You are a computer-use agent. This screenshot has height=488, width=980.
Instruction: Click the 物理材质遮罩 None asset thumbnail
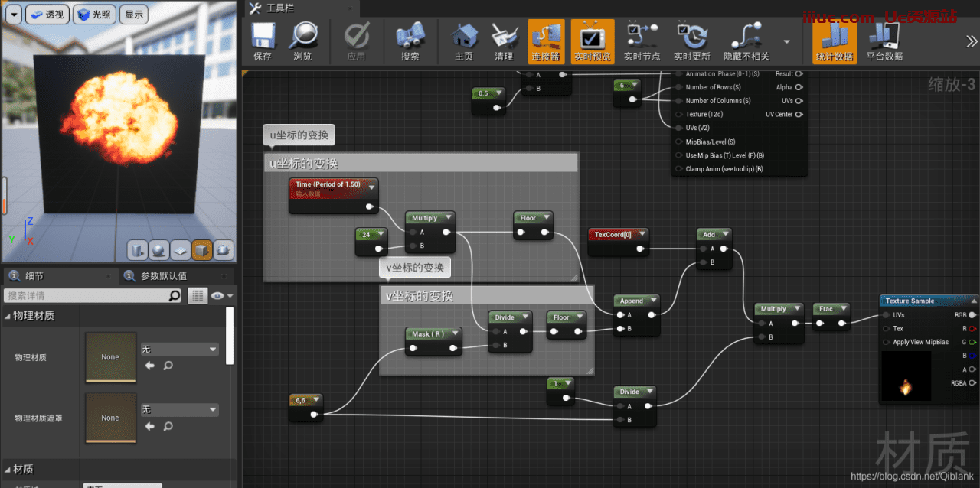click(x=110, y=418)
